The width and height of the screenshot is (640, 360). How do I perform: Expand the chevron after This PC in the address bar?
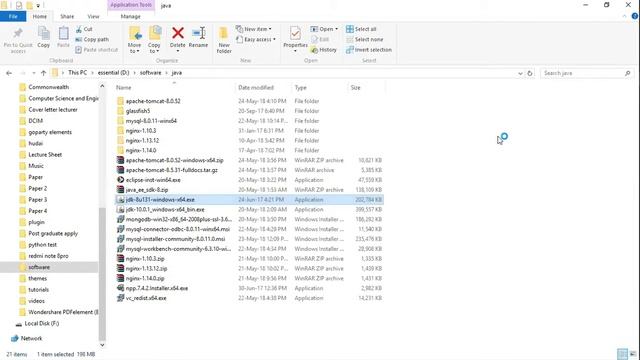[93, 73]
